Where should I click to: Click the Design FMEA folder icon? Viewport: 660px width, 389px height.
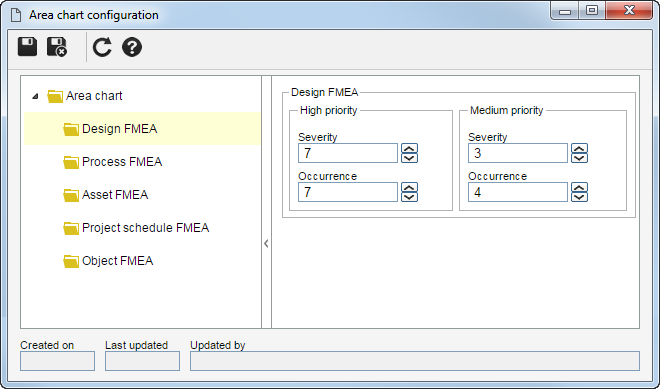pos(71,129)
